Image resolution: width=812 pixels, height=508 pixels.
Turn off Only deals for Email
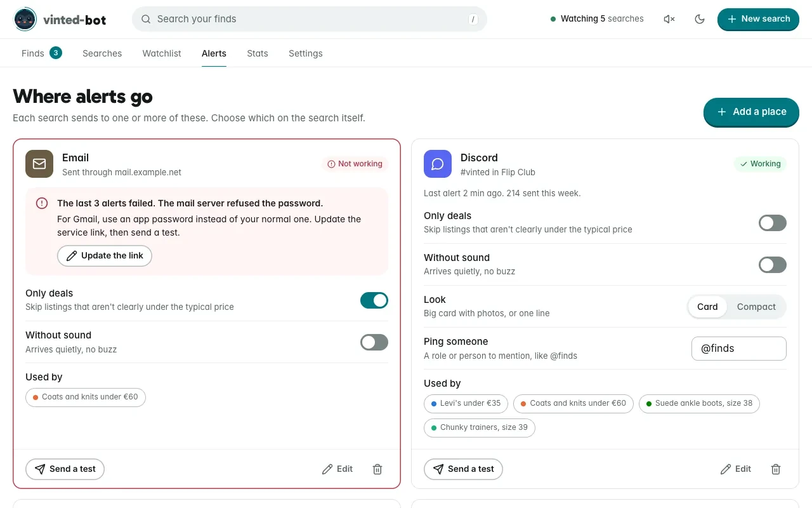tap(374, 300)
